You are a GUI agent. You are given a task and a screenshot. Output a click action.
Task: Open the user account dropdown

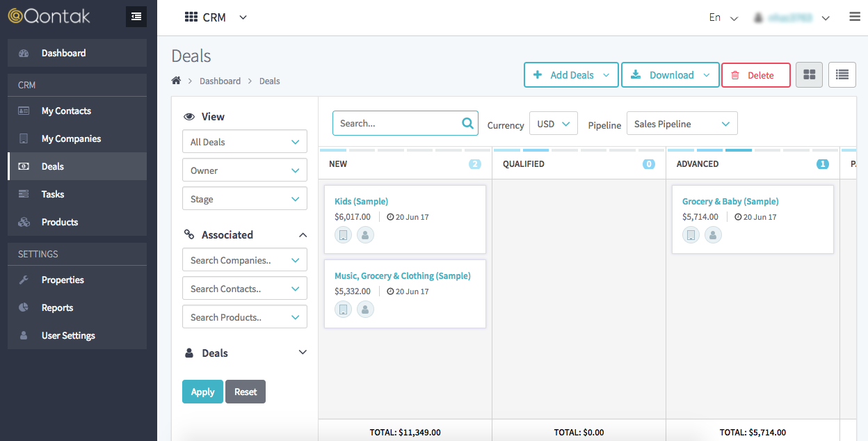click(793, 18)
